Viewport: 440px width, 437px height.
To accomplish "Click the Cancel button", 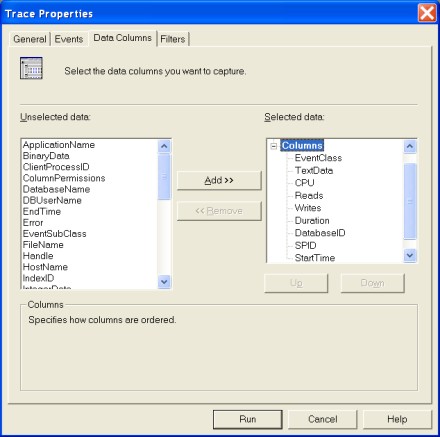I will (x=322, y=419).
